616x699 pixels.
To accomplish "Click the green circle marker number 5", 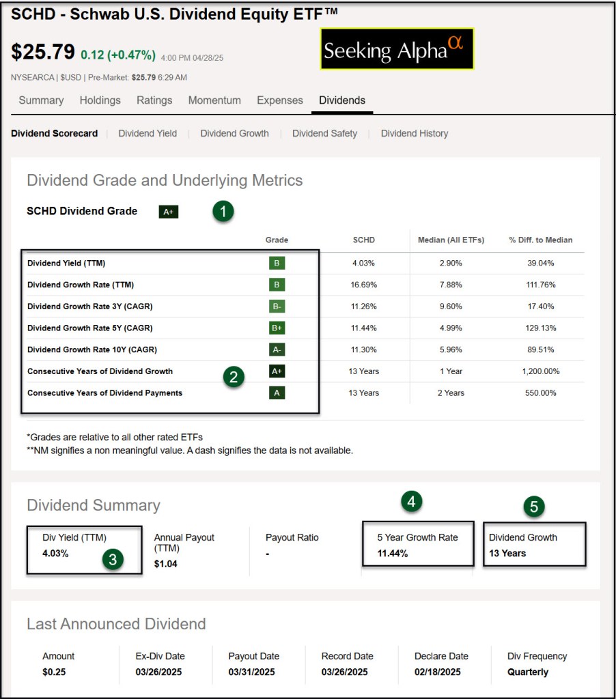I will coord(535,507).
